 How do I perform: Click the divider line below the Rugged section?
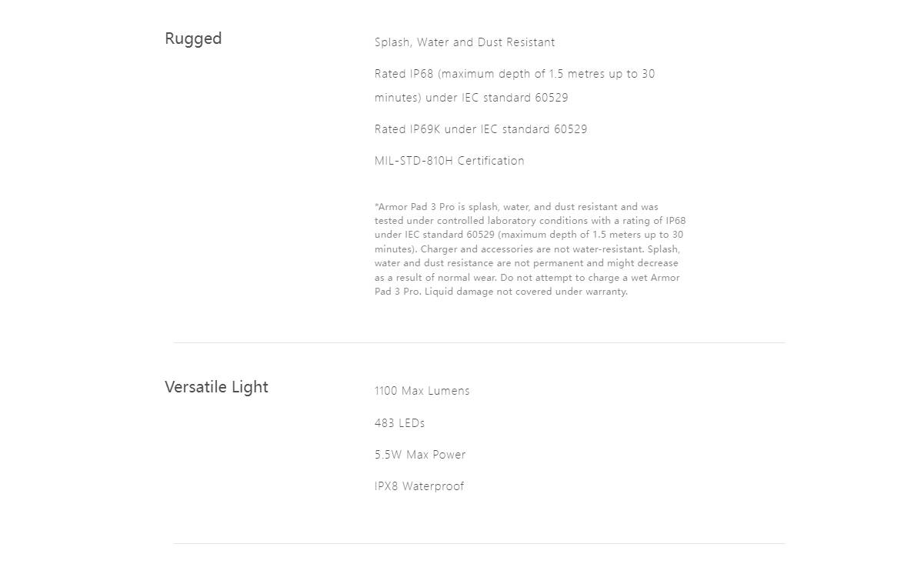pyautogui.click(x=479, y=342)
